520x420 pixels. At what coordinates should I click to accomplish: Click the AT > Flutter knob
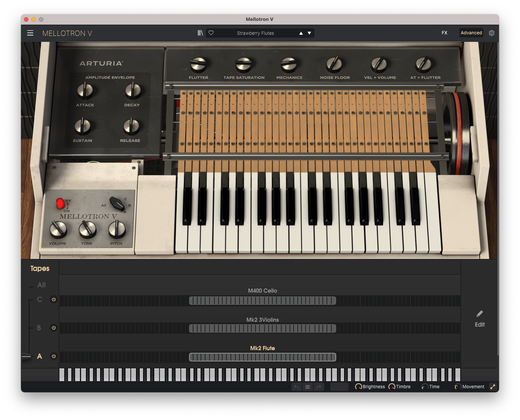coord(424,65)
